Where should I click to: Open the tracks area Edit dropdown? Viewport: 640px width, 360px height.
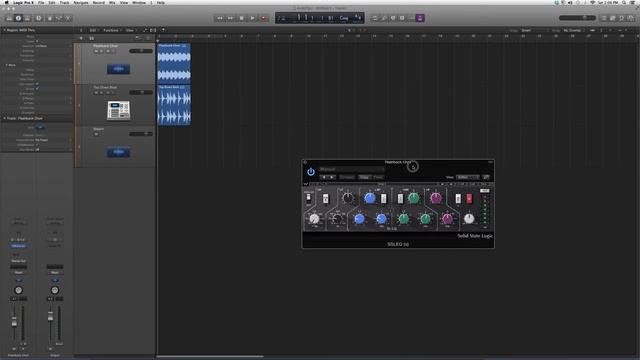point(94,30)
